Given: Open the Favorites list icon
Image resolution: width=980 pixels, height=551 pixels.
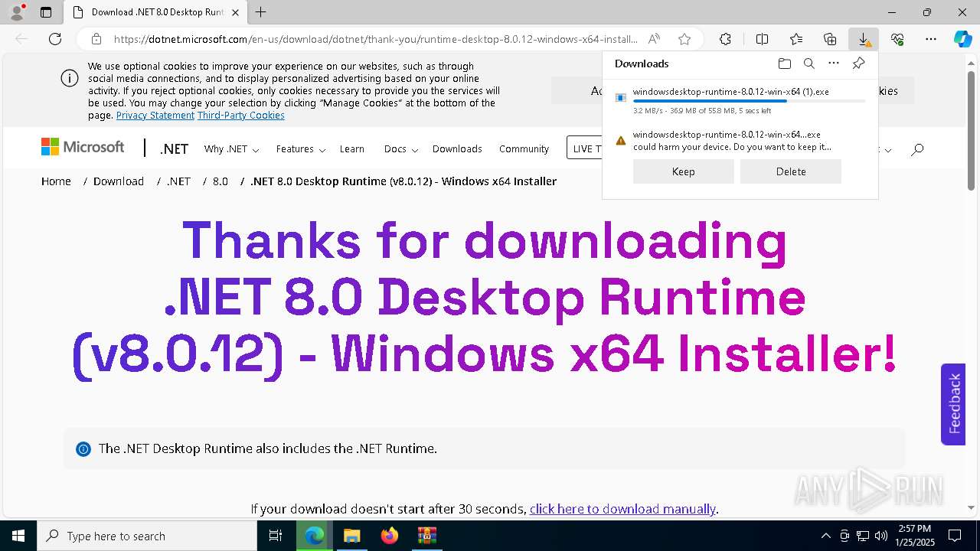Looking at the screenshot, I should click(796, 39).
